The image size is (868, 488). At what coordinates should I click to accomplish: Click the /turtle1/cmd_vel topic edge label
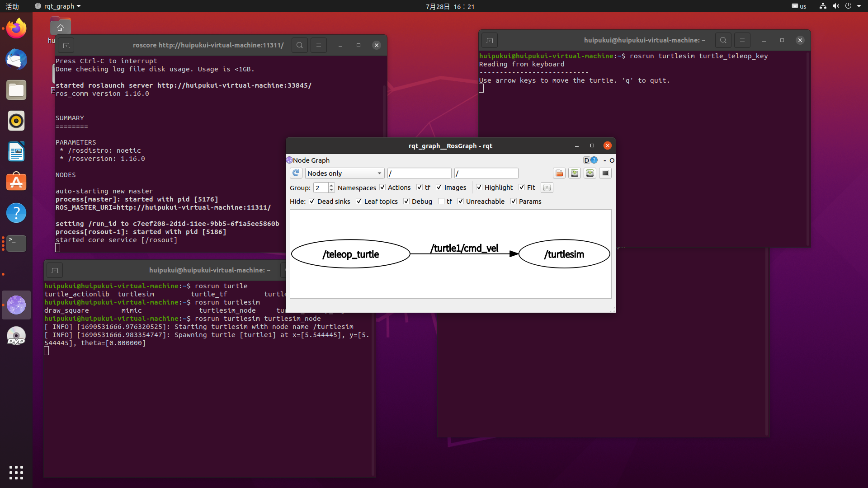pyautogui.click(x=464, y=248)
